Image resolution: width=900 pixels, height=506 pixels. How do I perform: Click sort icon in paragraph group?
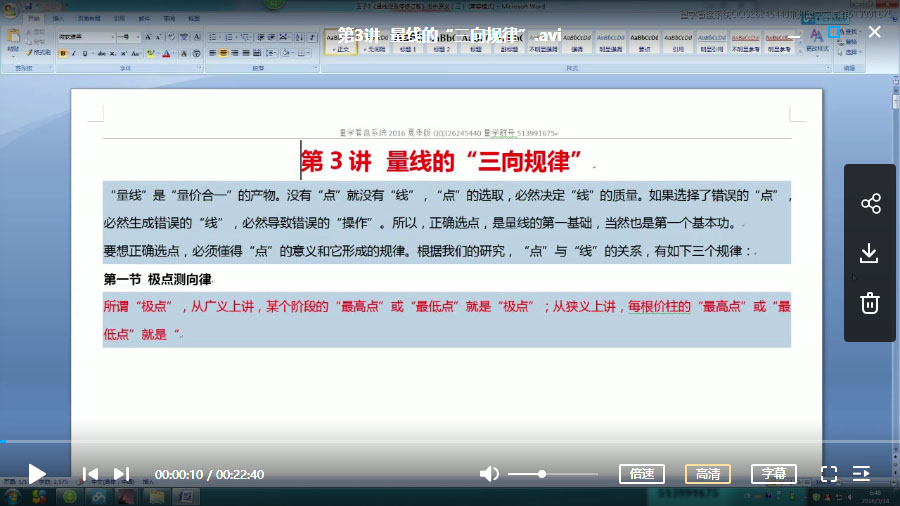coord(299,37)
